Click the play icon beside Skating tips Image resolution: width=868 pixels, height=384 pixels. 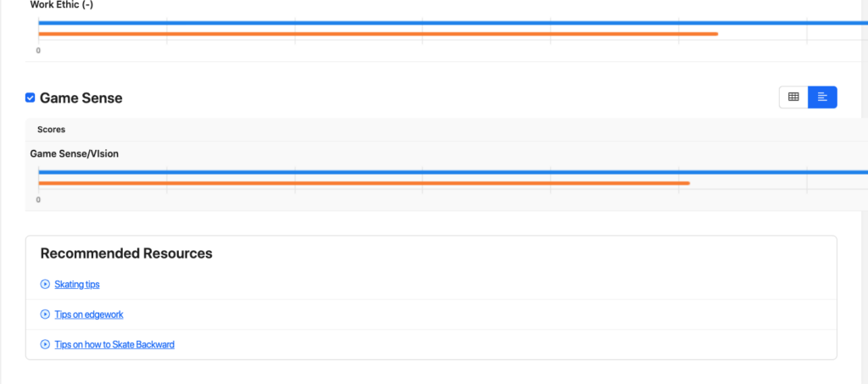tap(45, 284)
